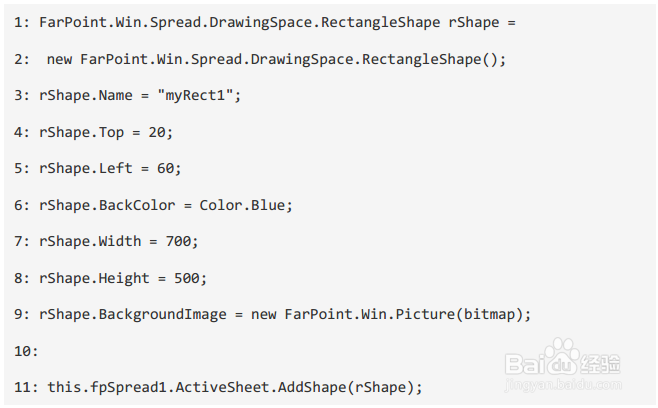Click rShape.Height on line 8
Screen dimensions: 658x408
pyautogui.click(x=94, y=278)
